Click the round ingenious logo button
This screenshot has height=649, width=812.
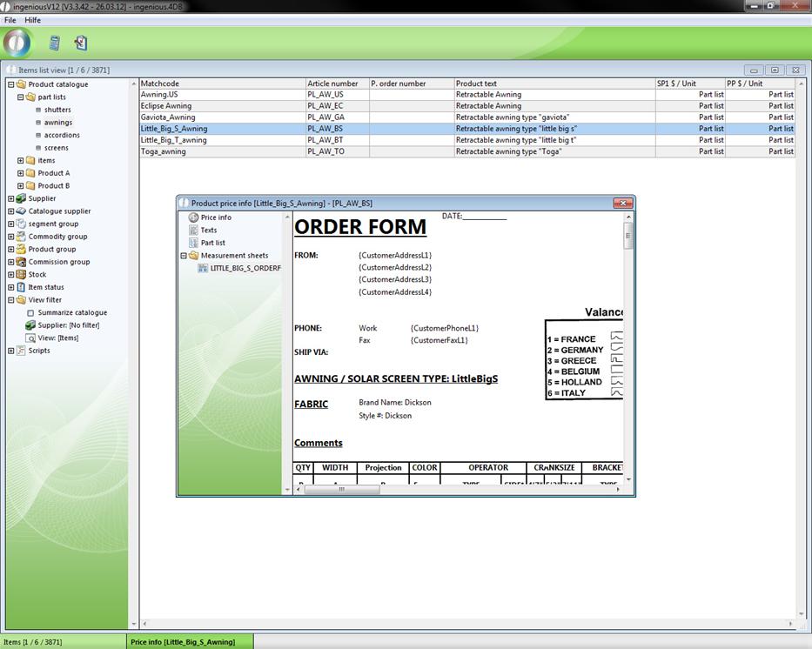17,43
